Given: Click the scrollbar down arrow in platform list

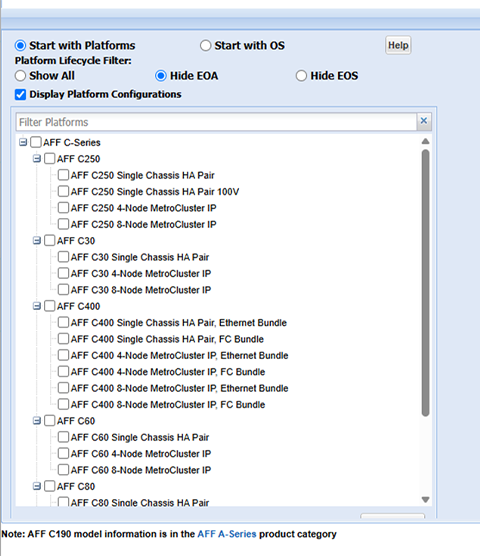Looking at the screenshot, I should 425,500.
